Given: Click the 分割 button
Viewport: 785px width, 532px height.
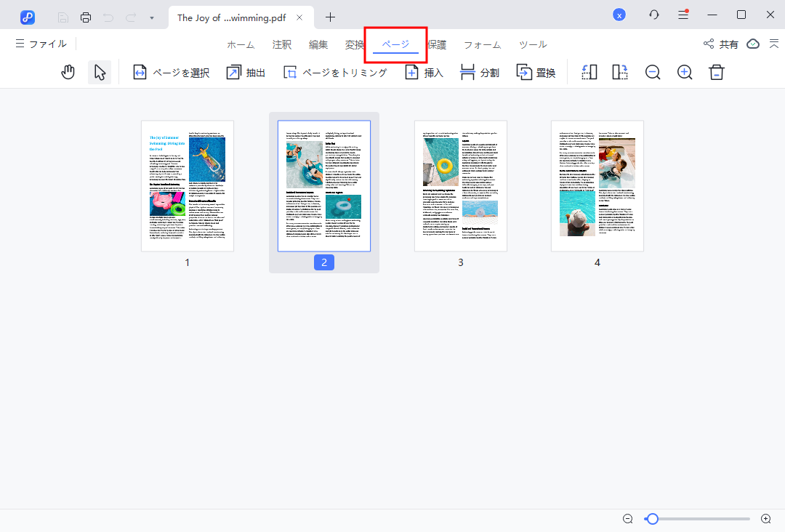Looking at the screenshot, I should (480, 73).
